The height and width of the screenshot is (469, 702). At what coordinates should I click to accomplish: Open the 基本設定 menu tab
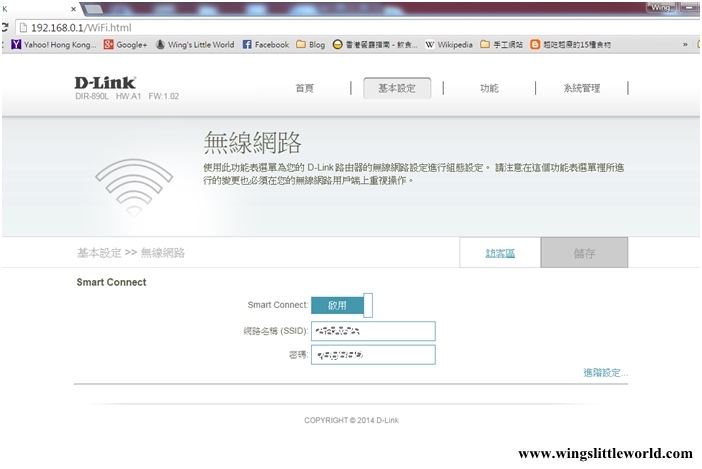[x=397, y=88]
